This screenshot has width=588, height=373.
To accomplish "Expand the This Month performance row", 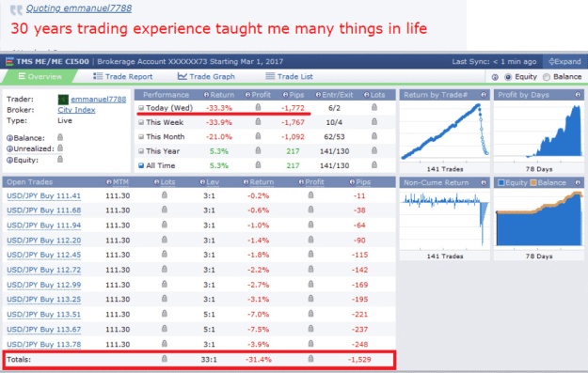I will [x=141, y=136].
